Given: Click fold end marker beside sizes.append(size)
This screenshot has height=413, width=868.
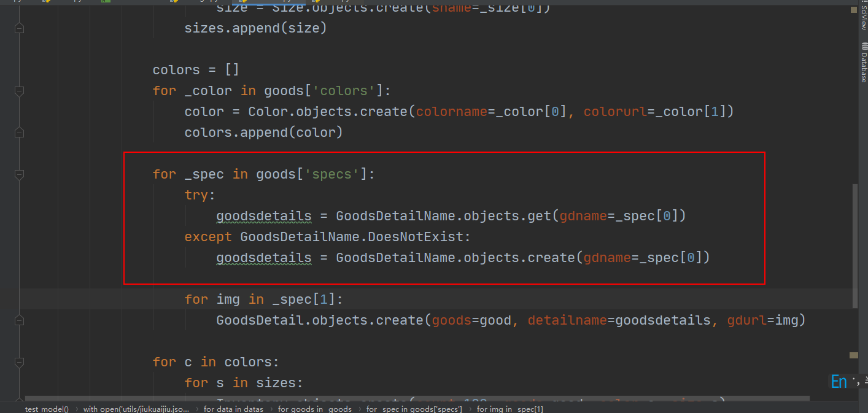Looking at the screenshot, I should click(x=19, y=28).
